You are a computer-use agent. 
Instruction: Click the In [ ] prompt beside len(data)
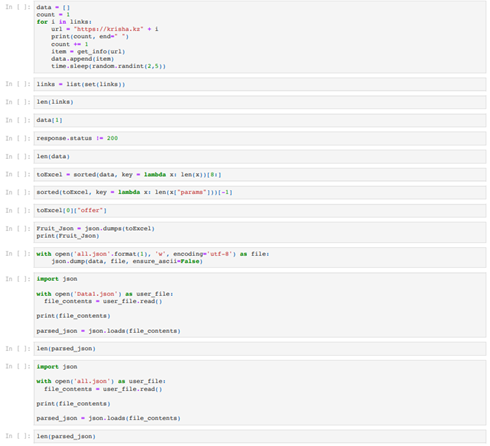coord(18,156)
